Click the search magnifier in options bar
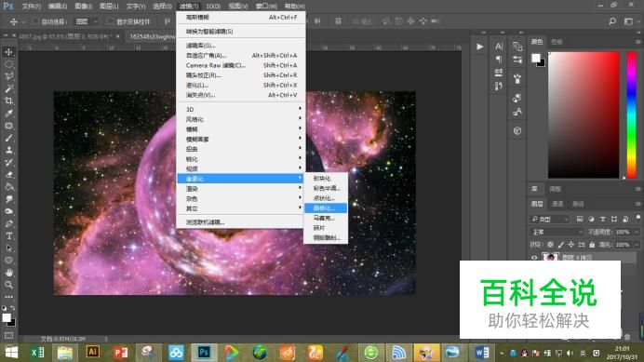This screenshot has height=362, width=644. pyautogui.click(x=612, y=21)
